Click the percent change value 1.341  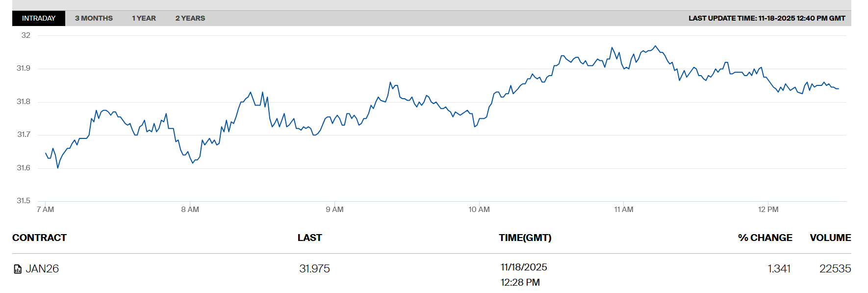[x=779, y=269]
